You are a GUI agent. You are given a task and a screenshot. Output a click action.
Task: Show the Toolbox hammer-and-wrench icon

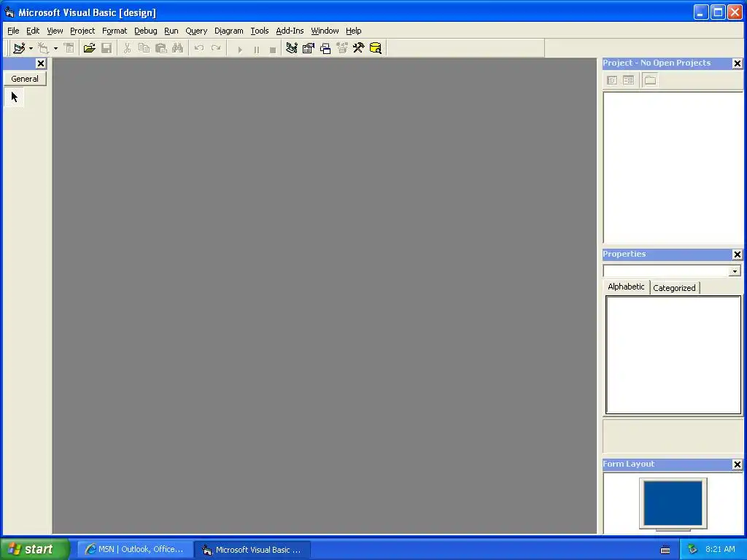[x=359, y=48]
